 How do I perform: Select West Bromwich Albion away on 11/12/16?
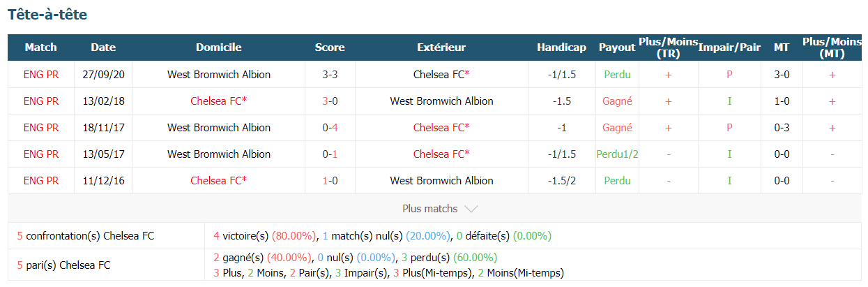coord(441,180)
